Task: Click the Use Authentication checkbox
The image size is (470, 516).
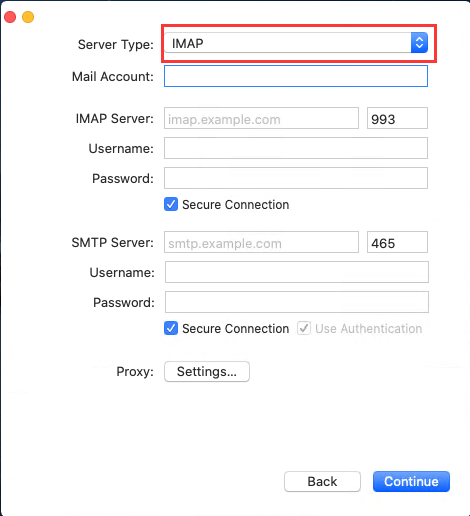Action: [304, 328]
